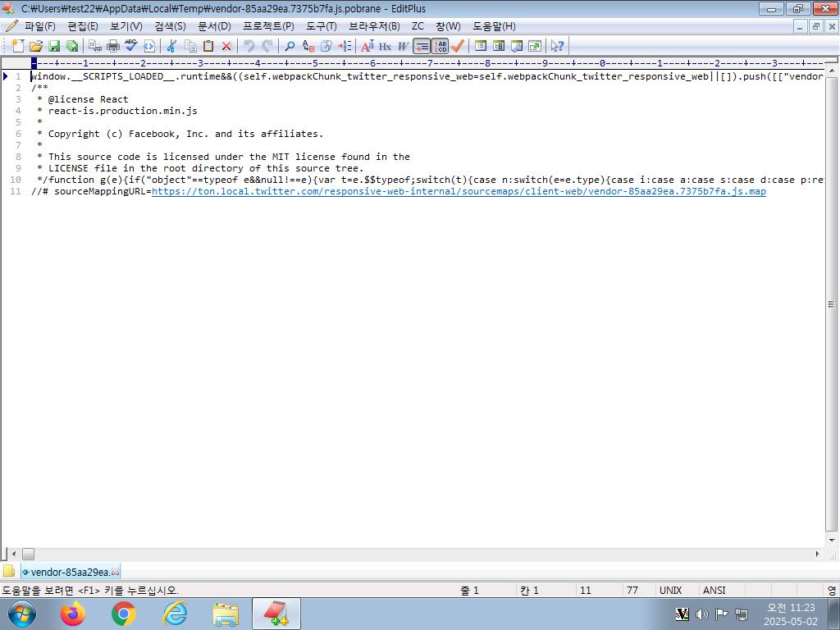Click the 칸 1 column indicator in status bar
The height and width of the screenshot is (630, 840).
click(529, 591)
